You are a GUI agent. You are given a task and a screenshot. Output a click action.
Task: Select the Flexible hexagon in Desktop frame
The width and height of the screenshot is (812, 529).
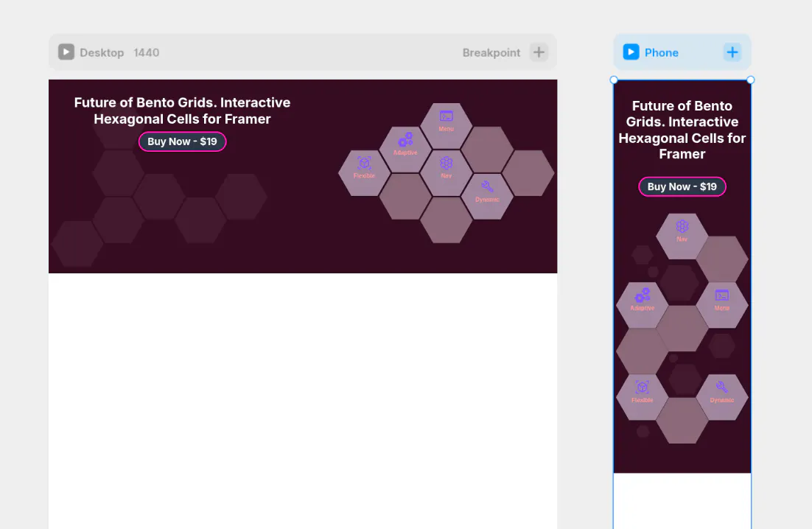point(364,173)
